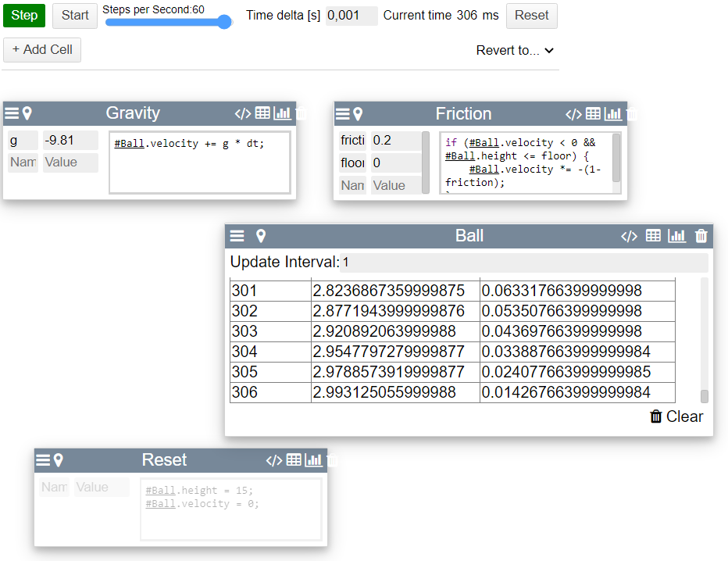Edit the g value field in Gravity
This screenshot has width=728, height=561.
(70, 141)
